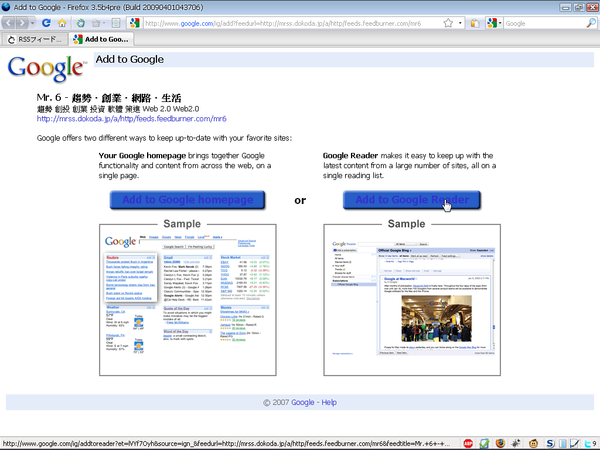600x450 pixels.
Task: Click the green globe-clock toolbar icon
Action: pos(80,23)
